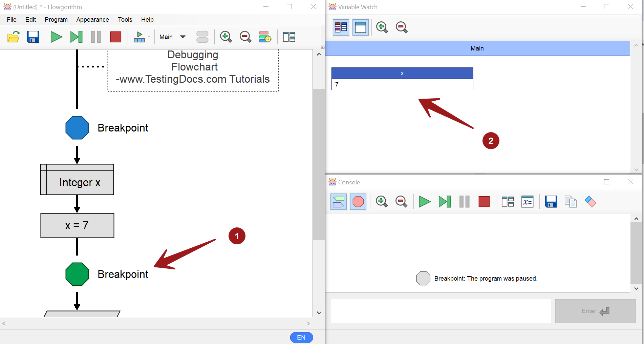Stop execution with the red square in main toolbar
Image resolution: width=644 pixels, height=344 pixels.
click(x=115, y=37)
